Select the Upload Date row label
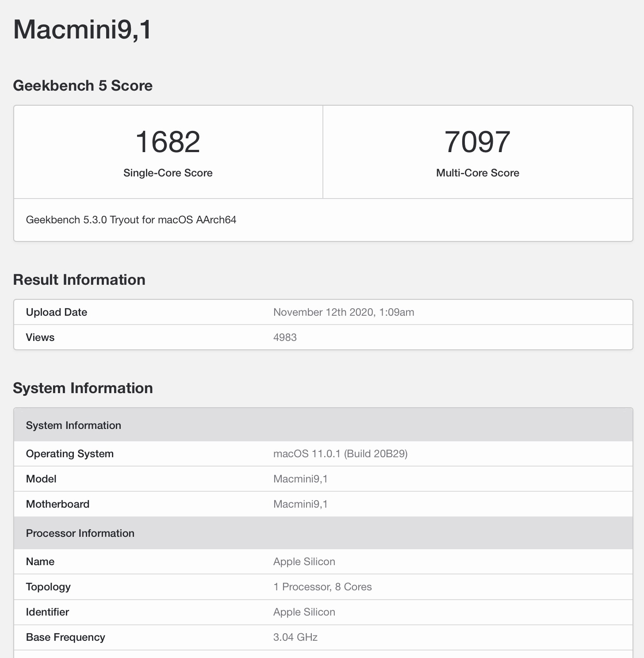 [x=57, y=312]
